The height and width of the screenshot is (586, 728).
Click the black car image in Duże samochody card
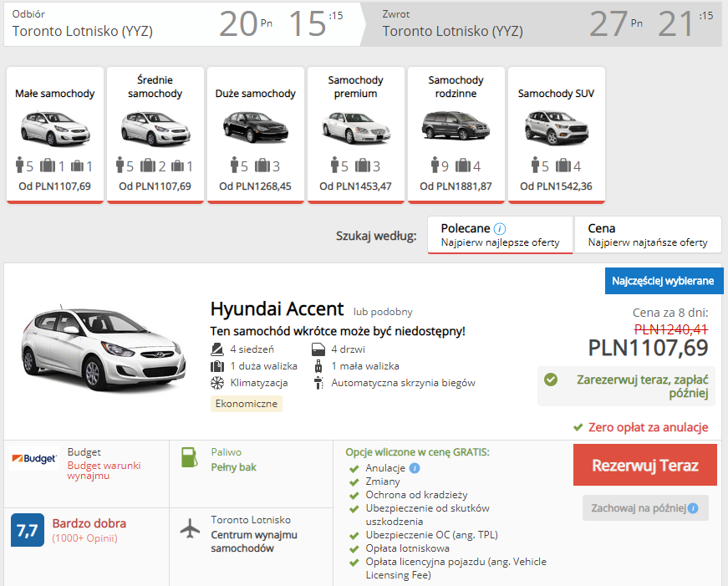pyautogui.click(x=256, y=127)
